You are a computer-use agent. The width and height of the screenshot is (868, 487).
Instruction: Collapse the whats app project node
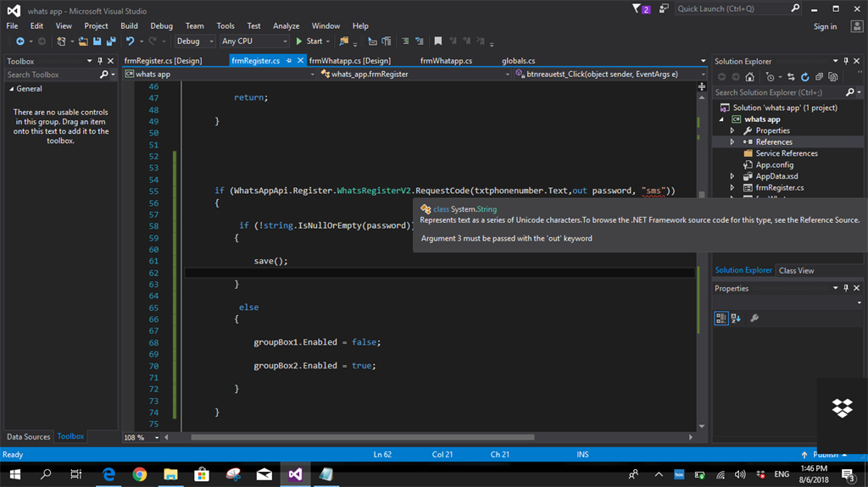[721, 119]
